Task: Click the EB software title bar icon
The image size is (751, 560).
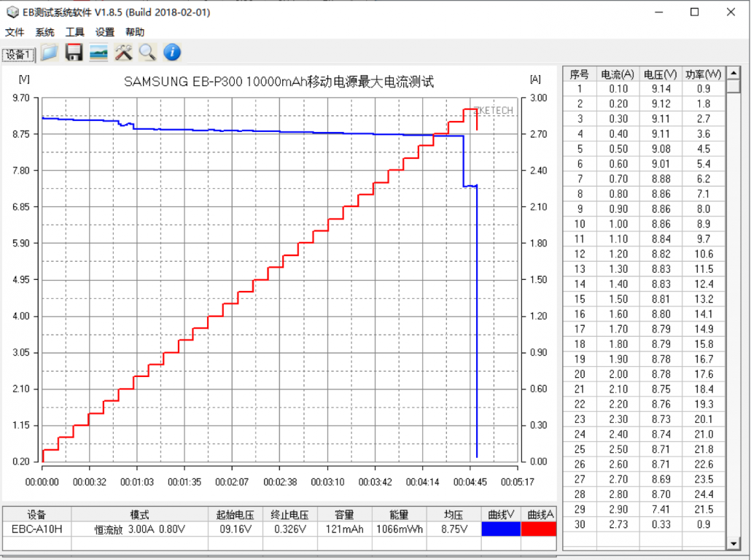Action: tap(12, 12)
